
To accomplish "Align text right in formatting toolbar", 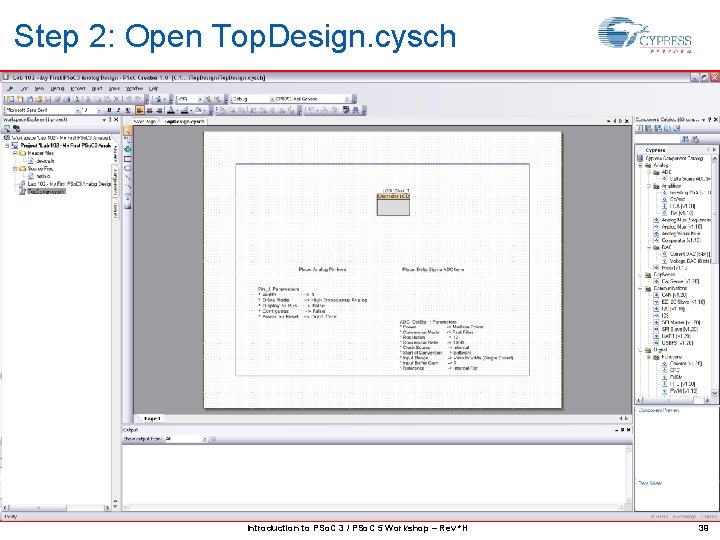I will pyautogui.click(x=159, y=110).
